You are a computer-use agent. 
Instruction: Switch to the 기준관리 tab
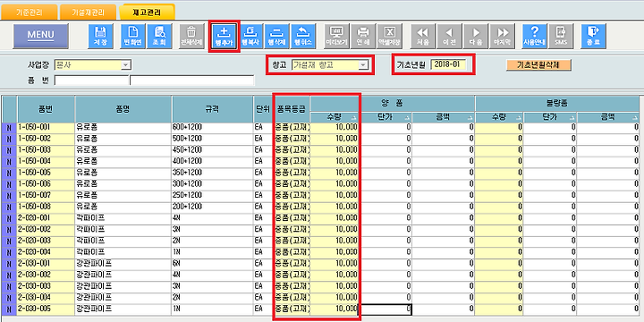[30, 13]
